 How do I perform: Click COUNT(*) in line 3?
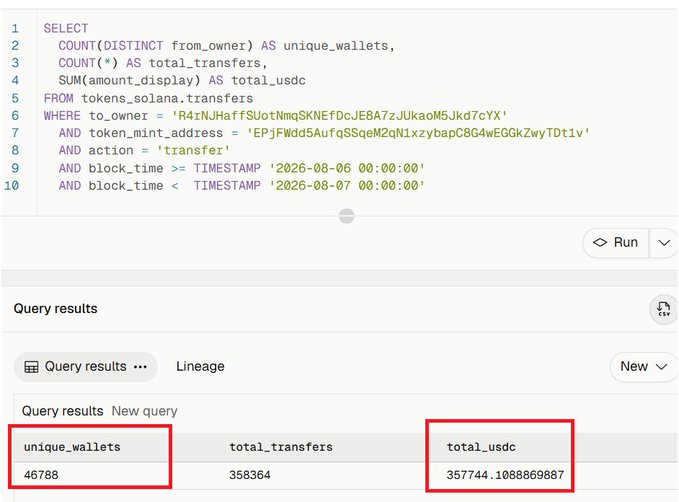[88, 63]
